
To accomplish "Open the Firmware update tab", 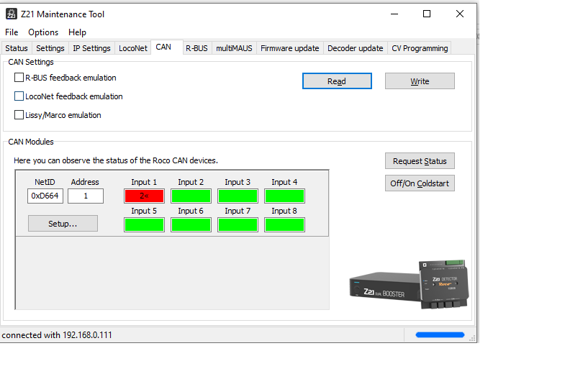I will click(290, 48).
